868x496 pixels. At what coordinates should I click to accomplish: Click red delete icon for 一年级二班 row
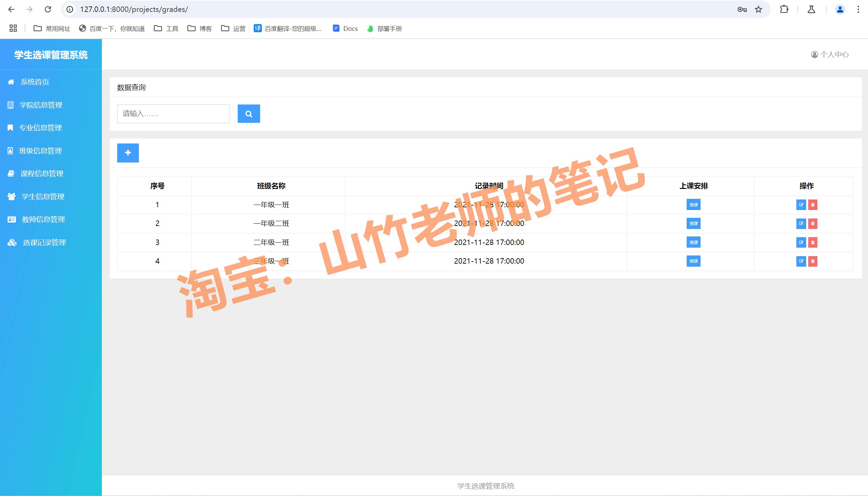tap(813, 224)
